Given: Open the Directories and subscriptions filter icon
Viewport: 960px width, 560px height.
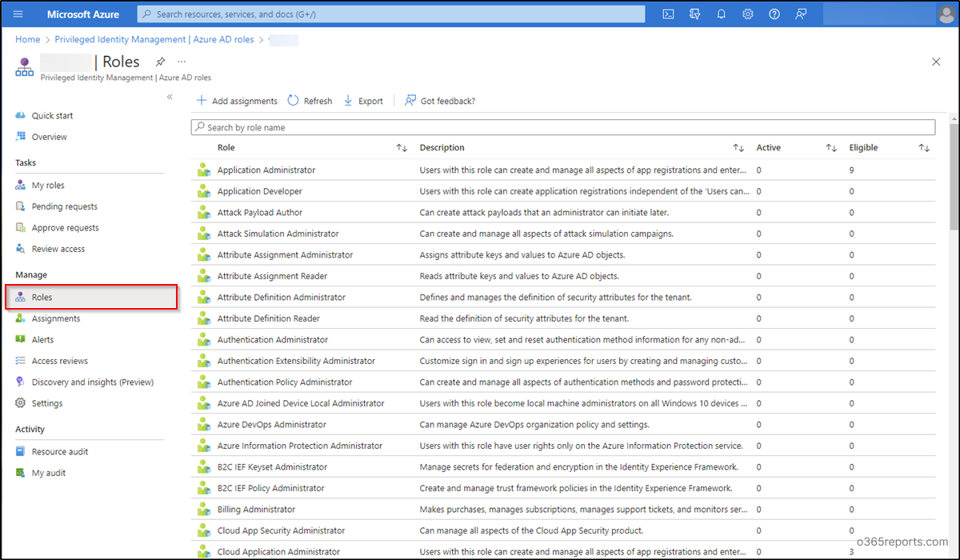Looking at the screenshot, I should (x=694, y=14).
